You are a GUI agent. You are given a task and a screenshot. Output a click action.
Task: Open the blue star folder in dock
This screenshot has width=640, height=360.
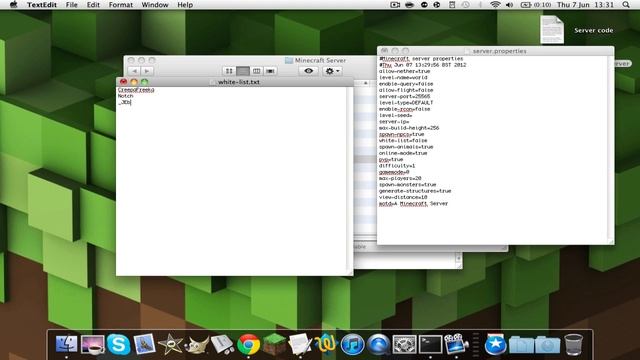496,344
